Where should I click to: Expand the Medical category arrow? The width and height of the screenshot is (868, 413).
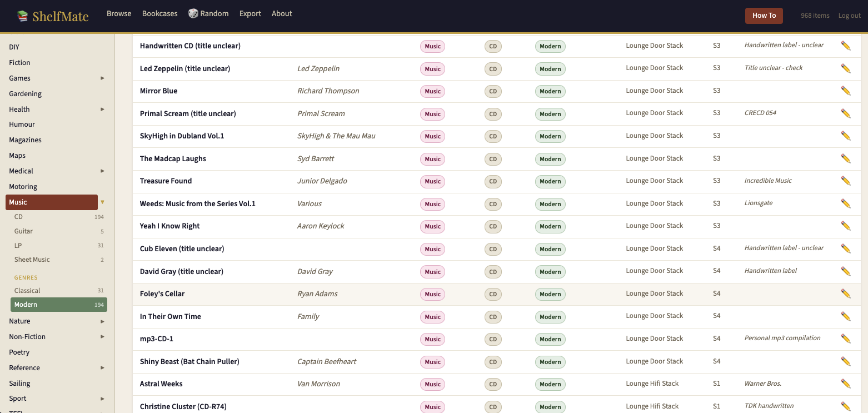coord(102,171)
